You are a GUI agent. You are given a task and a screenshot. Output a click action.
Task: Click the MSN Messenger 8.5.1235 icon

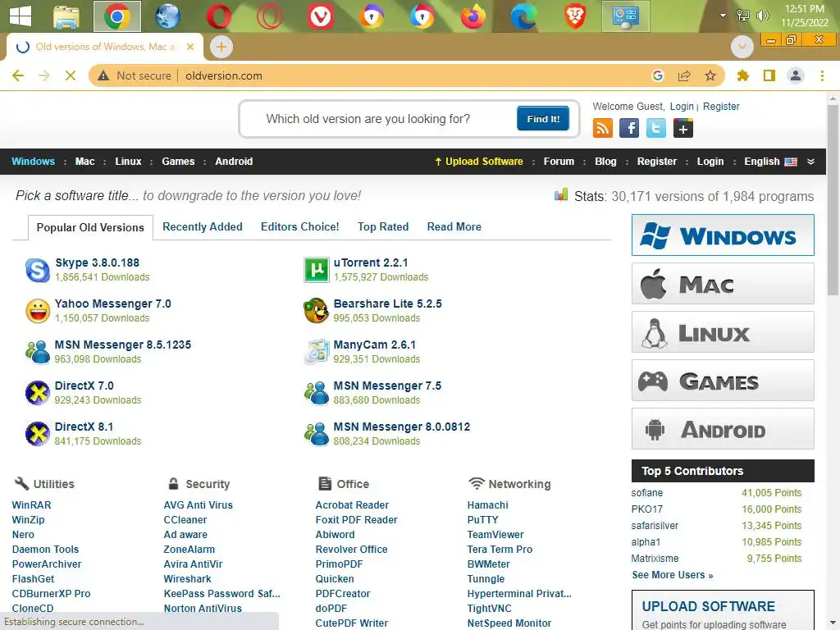(x=38, y=351)
